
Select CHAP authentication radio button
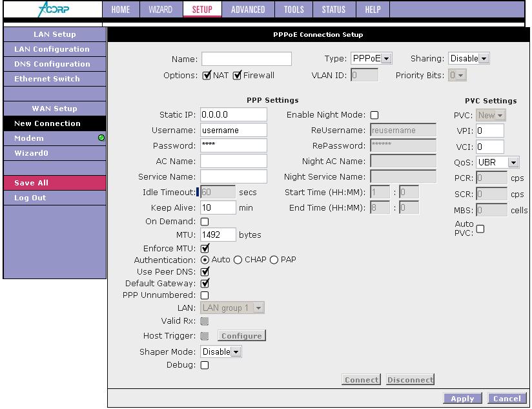(238, 260)
